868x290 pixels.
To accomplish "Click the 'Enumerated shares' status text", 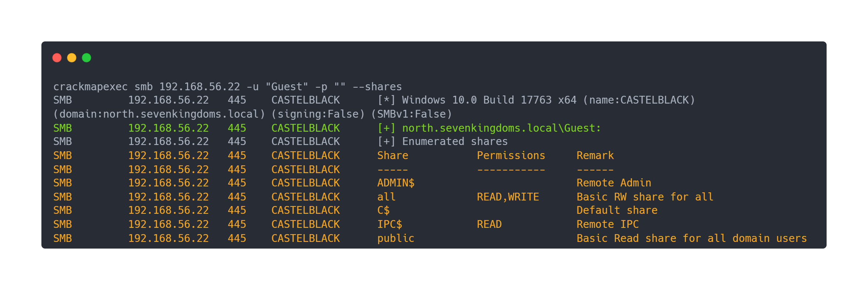I will pyautogui.click(x=455, y=141).
